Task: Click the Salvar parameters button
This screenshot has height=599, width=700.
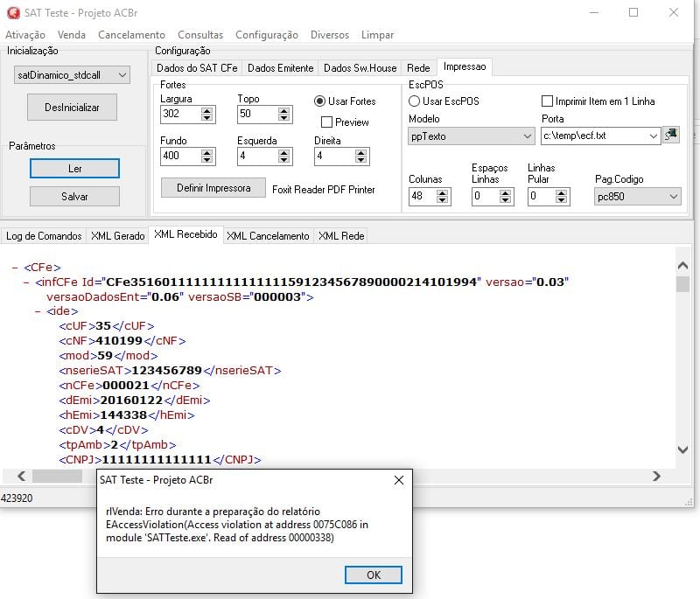Action: [74, 196]
